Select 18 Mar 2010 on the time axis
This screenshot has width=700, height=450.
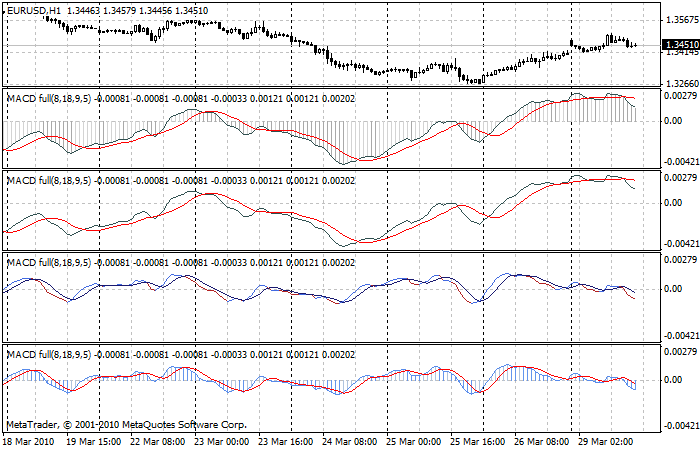pos(30,441)
